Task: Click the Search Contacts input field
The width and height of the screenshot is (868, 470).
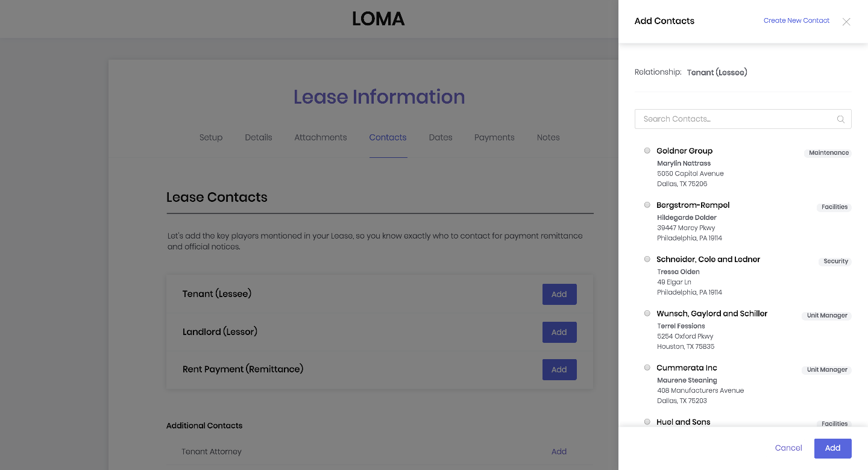Action: tap(735, 119)
